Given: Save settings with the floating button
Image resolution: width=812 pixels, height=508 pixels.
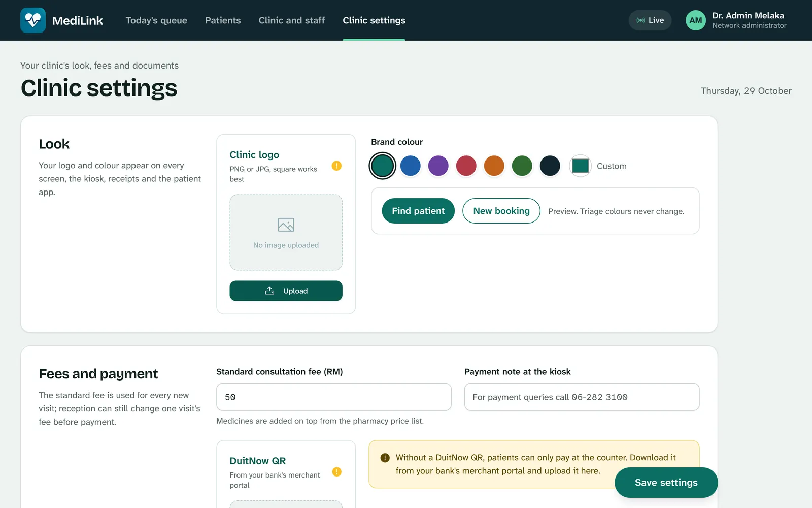Looking at the screenshot, I should [x=666, y=483].
